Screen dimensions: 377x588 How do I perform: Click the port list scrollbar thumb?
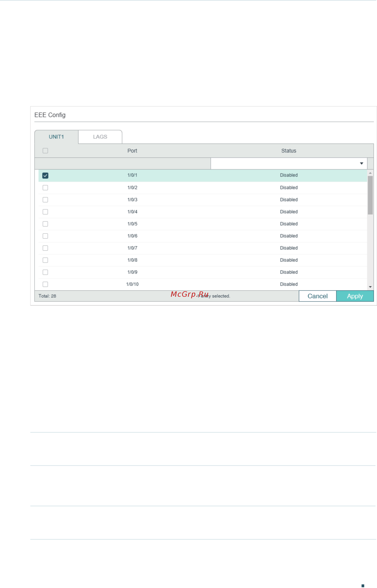(x=370, y=195)
